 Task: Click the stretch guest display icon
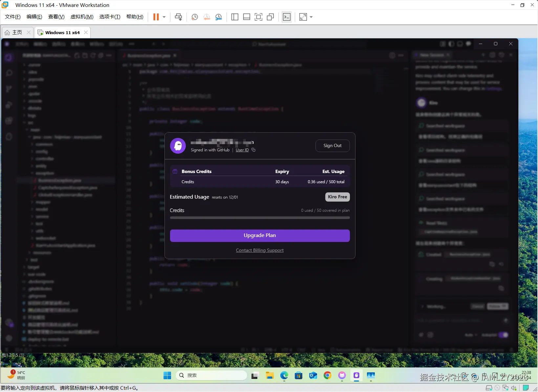click(x=303, y=17)
